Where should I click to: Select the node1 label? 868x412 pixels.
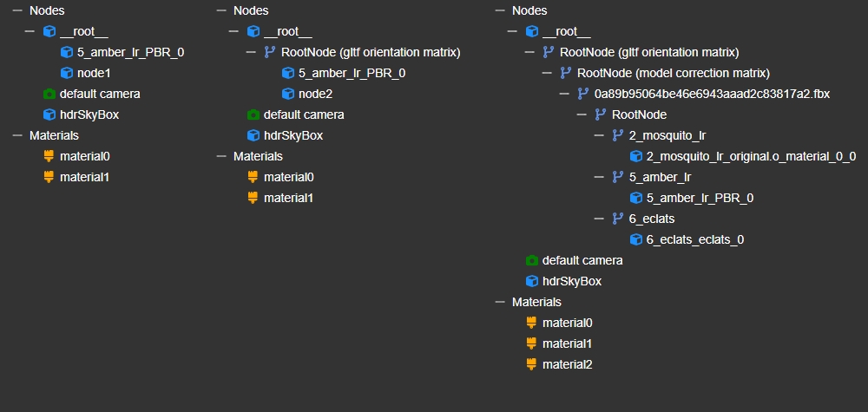(94, 73)
